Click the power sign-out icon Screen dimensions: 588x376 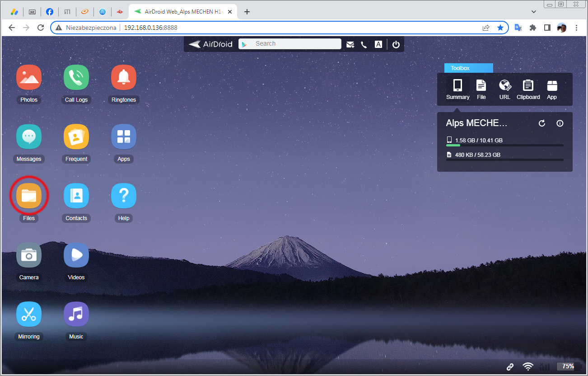[x=396, y=44]
